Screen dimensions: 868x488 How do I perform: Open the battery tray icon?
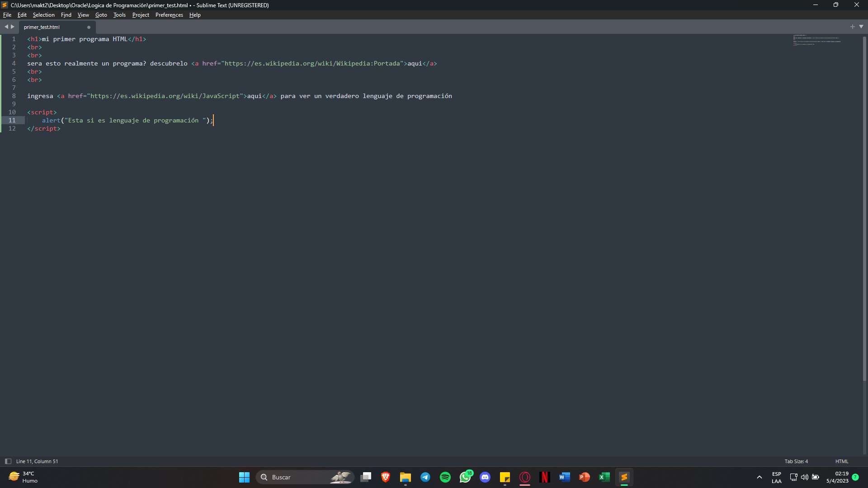click(816, 477)
